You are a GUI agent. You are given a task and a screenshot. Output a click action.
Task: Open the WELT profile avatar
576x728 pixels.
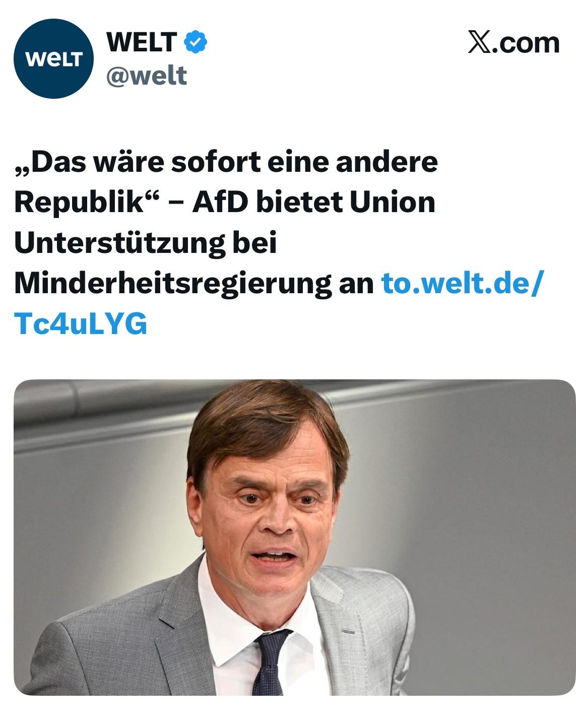click(54, 58)
